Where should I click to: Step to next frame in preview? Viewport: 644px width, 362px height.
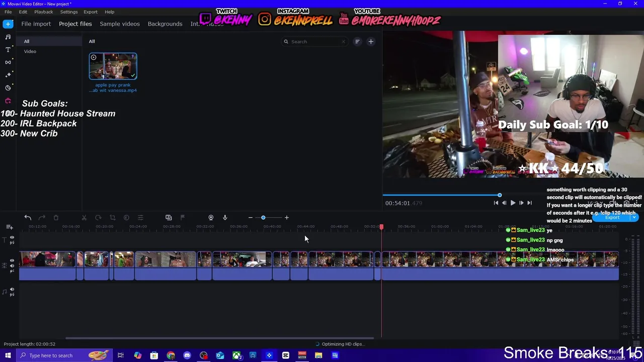(521, 203)
